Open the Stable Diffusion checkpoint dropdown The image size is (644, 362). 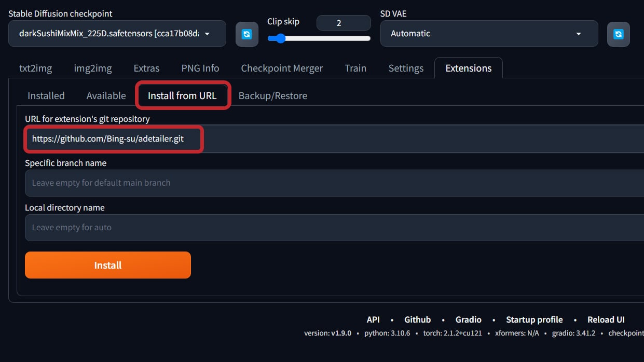(x=117, y=34)
